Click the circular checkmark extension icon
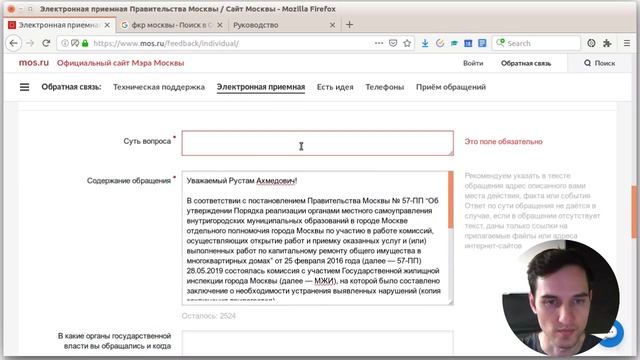The image size is (640, 360). coord(440,43)
